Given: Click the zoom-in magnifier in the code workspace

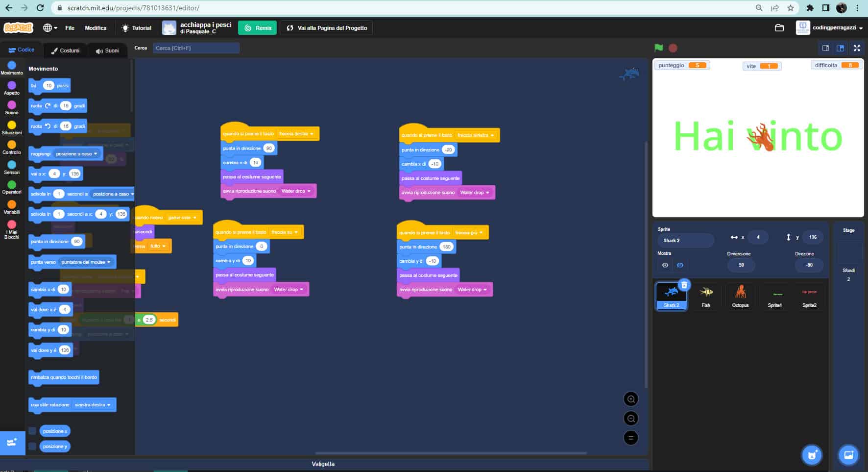Looking at the screenshot, I should [630, 398].
